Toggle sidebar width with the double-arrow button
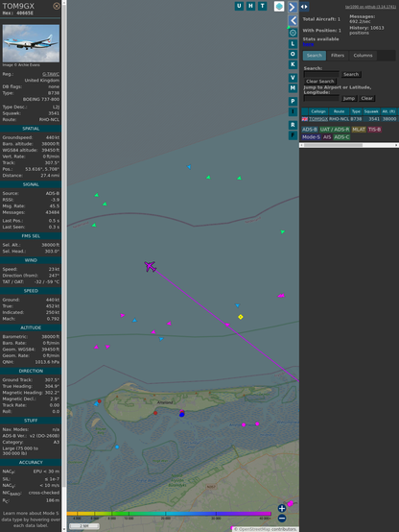The height and width of the screenshot is (532, 399). (x=304, y=7)
